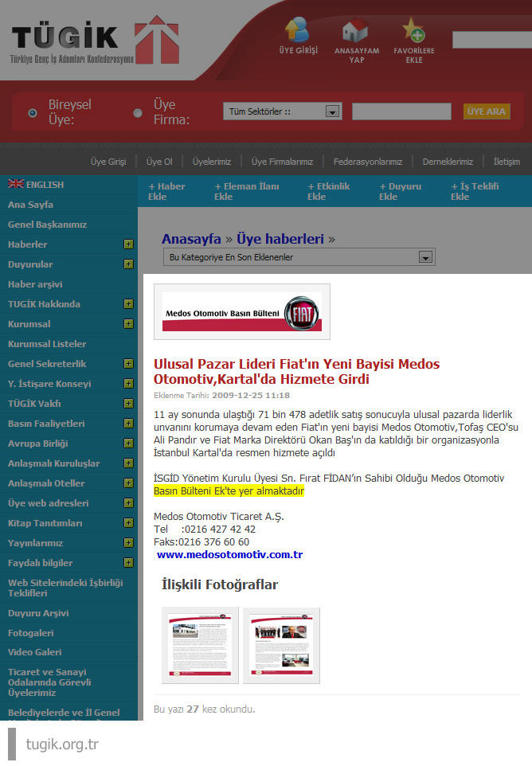Viewport: 532px width, 766px height.
Task: Select the Üye Firma radio button
Action: point(138,113)
